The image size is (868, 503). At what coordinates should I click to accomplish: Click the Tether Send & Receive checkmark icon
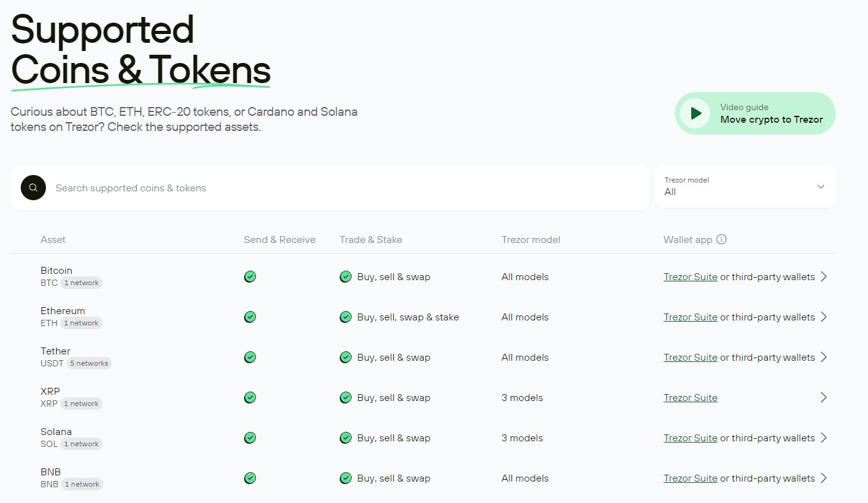(250, 358)
